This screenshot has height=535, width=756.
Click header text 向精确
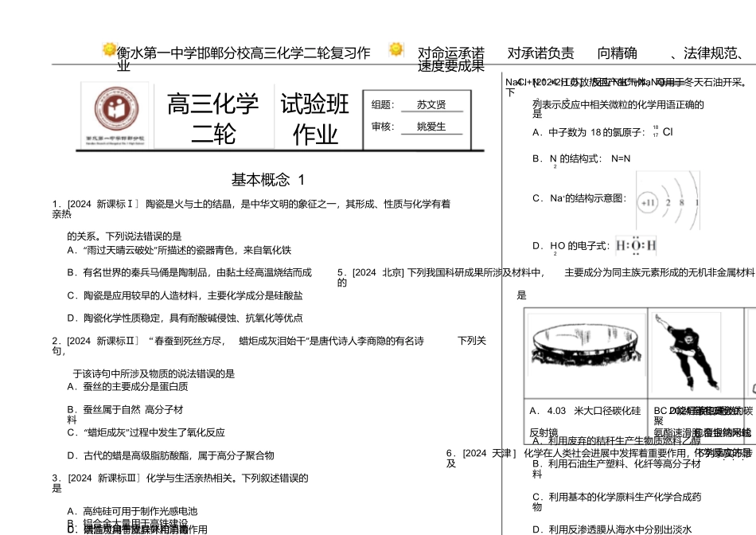click(x=618, y=53)
